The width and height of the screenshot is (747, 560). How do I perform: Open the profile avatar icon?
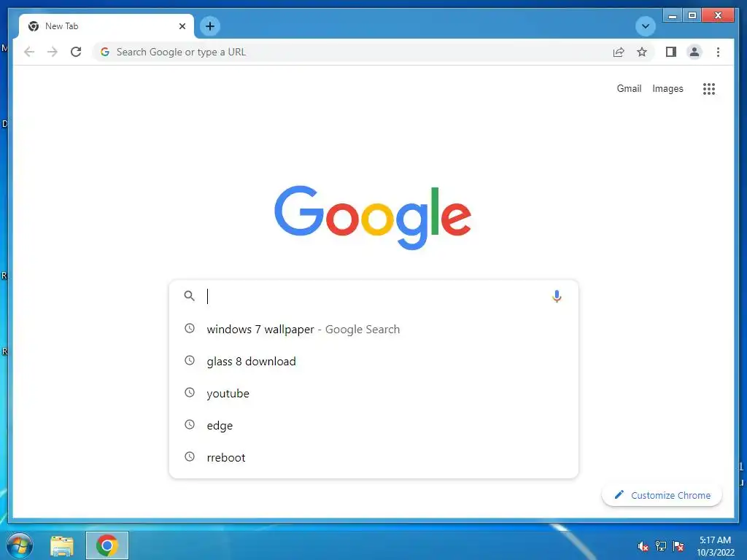(x=694, y=52)
